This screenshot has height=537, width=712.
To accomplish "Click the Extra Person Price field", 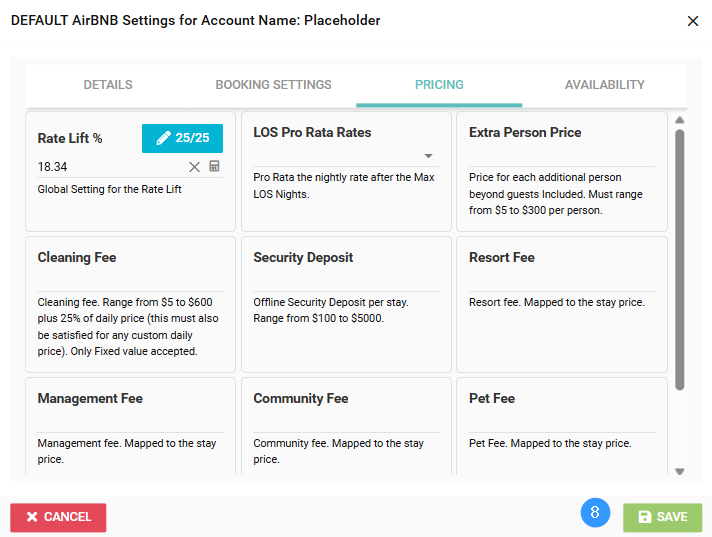I will pyautogui.click(x=561, y=156).
